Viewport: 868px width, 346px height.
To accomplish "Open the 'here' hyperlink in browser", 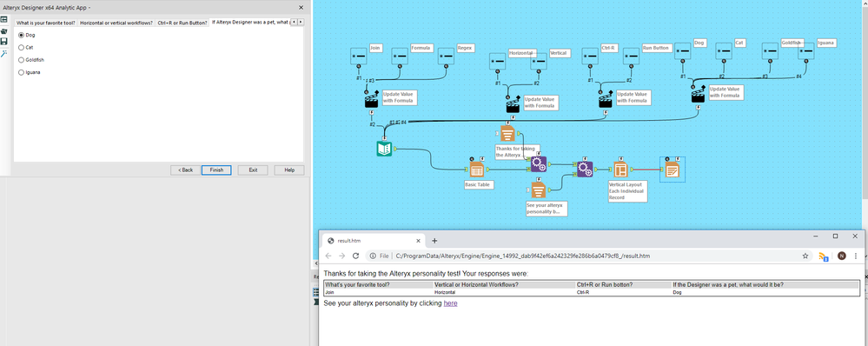I will [451, 303].
